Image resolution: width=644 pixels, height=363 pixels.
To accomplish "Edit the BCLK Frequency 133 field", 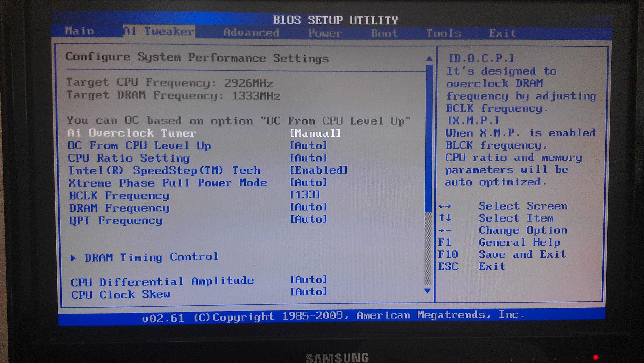I will [x=305, y=195].
